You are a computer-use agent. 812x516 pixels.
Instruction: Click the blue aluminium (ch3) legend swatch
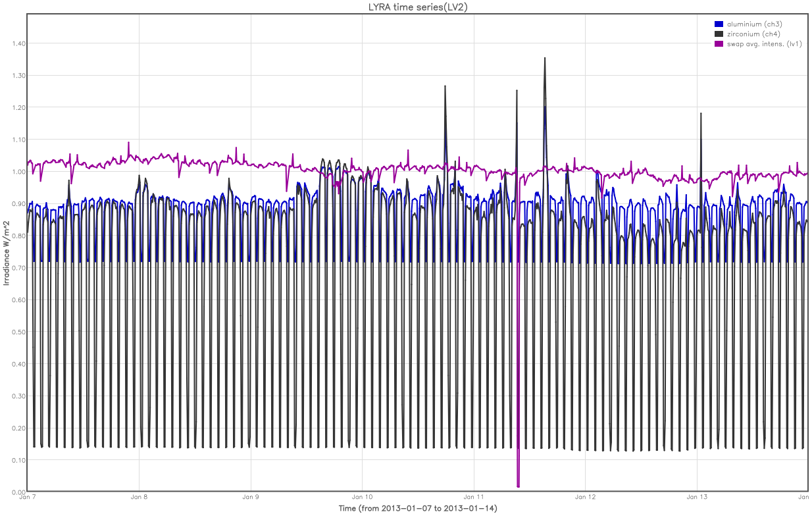click(x=719, y=24)
